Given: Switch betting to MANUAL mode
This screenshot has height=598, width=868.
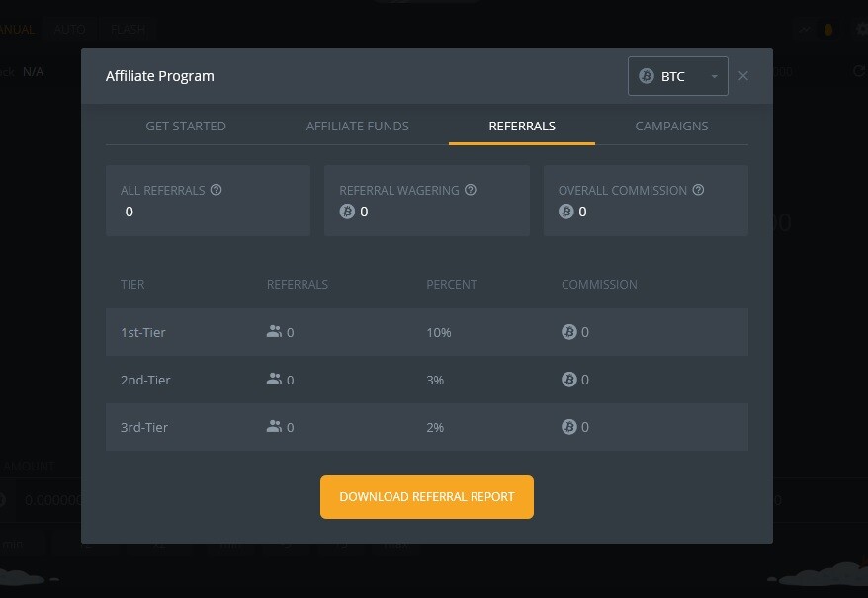Looking at the screenshot, I should click(16, 29).
